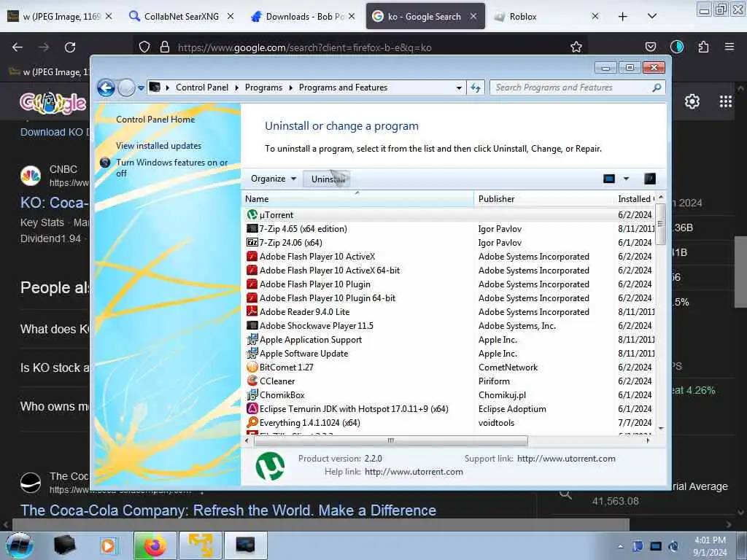The image size is (747, 560).
Task: Click the CometNetwork publisher cell
Action: click(x=508, y=367)
